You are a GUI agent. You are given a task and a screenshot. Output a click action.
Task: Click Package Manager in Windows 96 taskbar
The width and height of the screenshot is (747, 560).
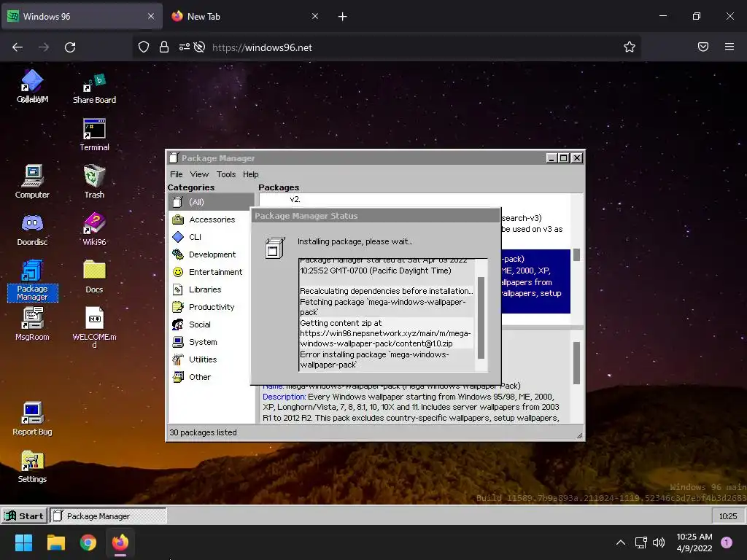(x=108, y=516)
